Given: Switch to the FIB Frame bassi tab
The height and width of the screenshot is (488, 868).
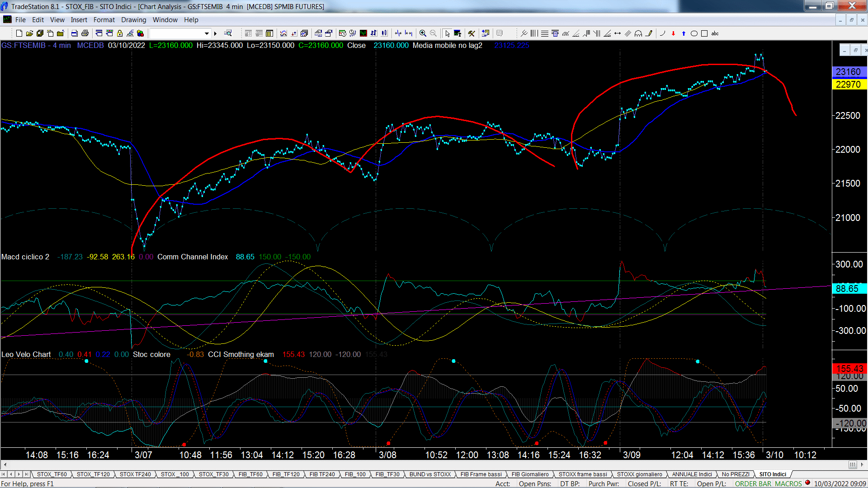Looking at the screenshot, I should (x=481, y=474).
